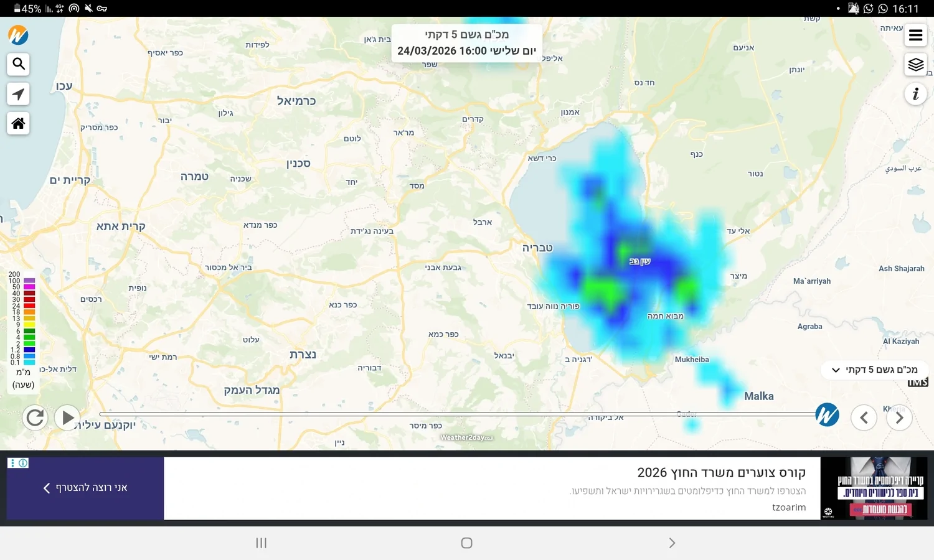Screen dimensions: 934x560
Task: Open the hamburger menu
Action: (915, 35)
